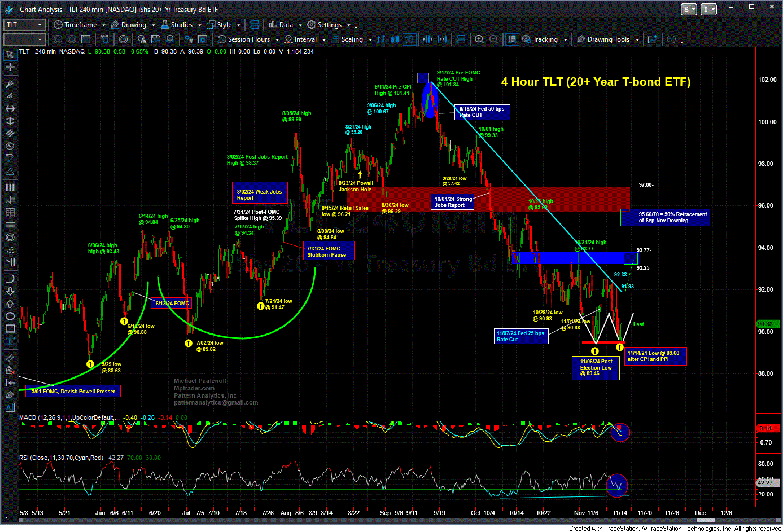Pick the horizontal double-arrow measurement tool
This screenshot has width=783, height=532.
[x=10, y=108]
